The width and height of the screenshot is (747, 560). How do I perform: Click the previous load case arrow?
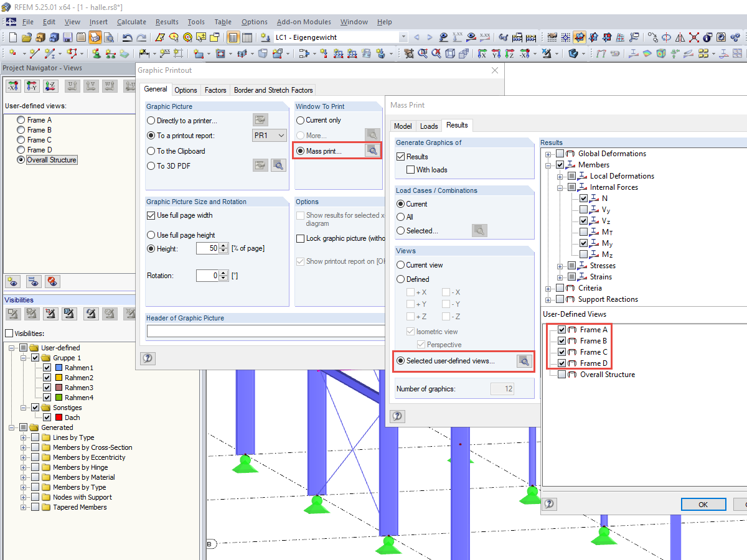416,37
